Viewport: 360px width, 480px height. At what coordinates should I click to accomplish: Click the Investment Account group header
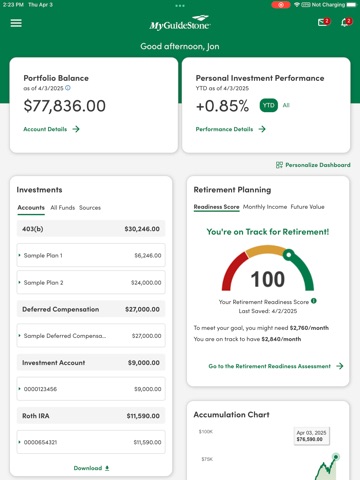point(91,362)
